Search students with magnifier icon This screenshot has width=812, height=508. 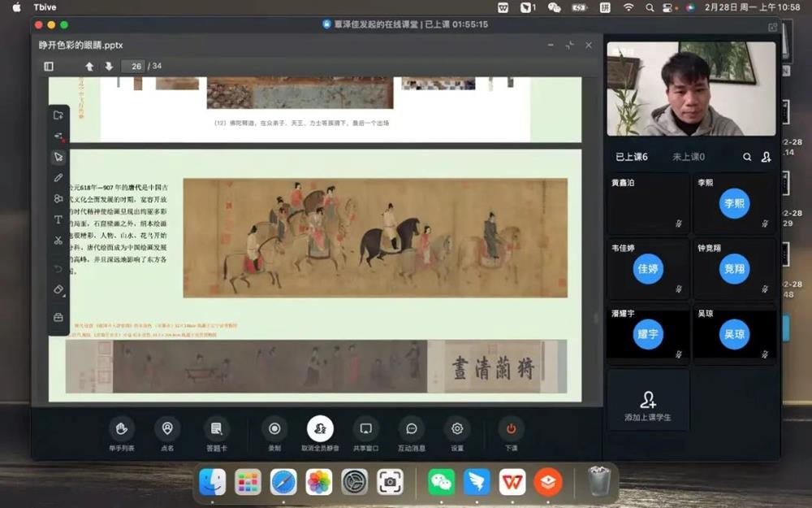pos(747,157)
